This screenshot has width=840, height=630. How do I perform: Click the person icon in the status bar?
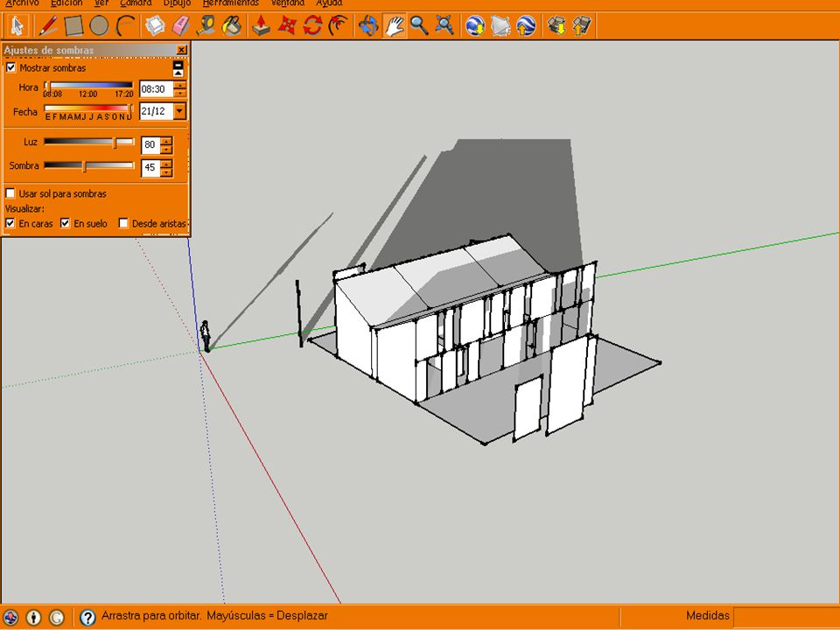pyautogui.click(x=34, y=617)
